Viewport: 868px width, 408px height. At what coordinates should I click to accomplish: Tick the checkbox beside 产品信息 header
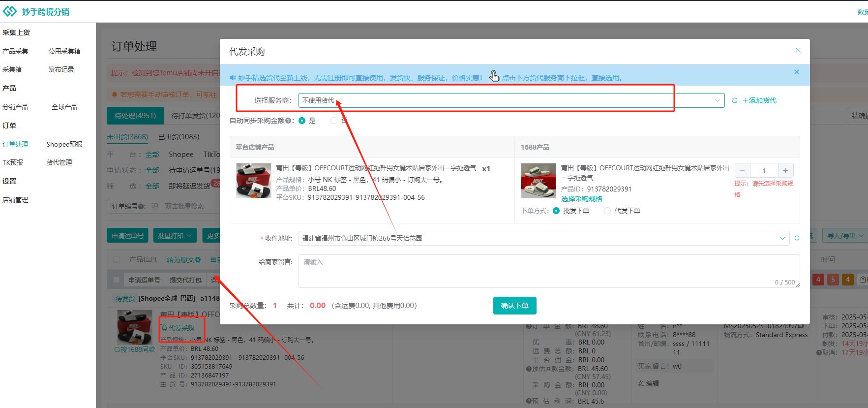click(117, 259)
